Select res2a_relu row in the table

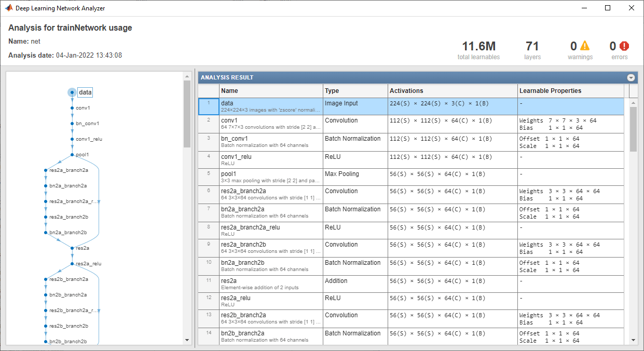pos(411,301)
